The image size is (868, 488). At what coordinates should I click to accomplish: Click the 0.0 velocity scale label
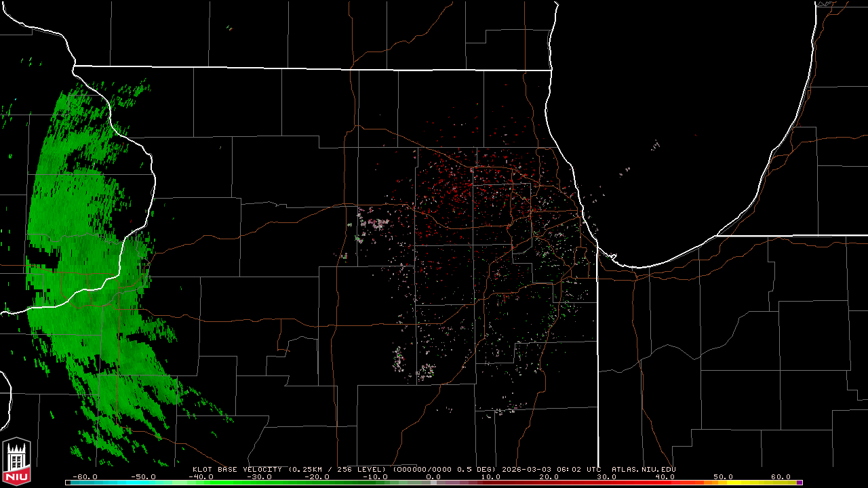434,476
